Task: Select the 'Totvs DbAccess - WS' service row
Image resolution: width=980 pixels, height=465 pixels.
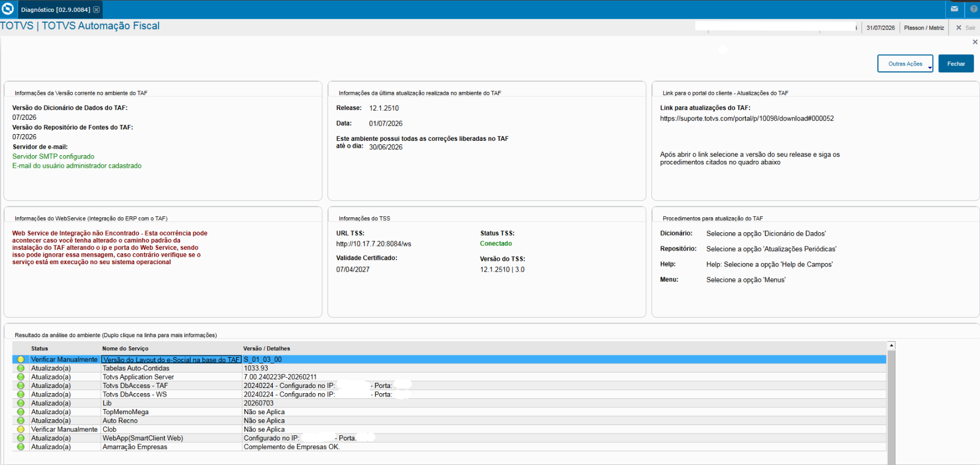Action: tap(449, 394)
